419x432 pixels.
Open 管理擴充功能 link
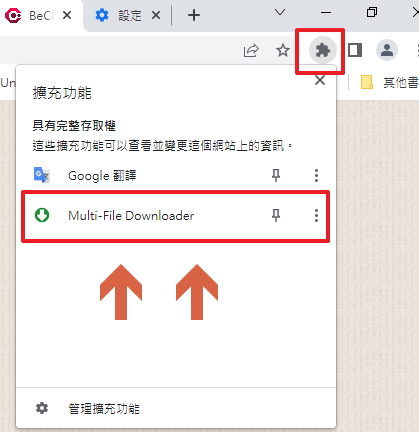[104, 409]
